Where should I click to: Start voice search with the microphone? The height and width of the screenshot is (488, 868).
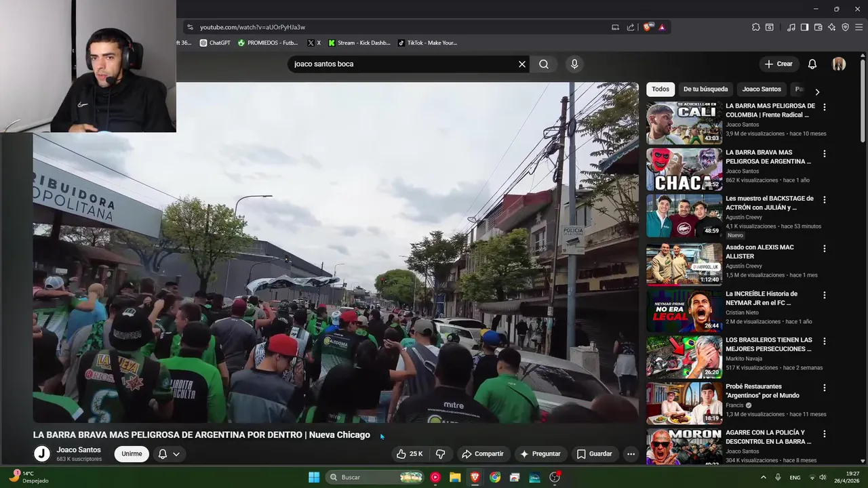coord(574,64)
